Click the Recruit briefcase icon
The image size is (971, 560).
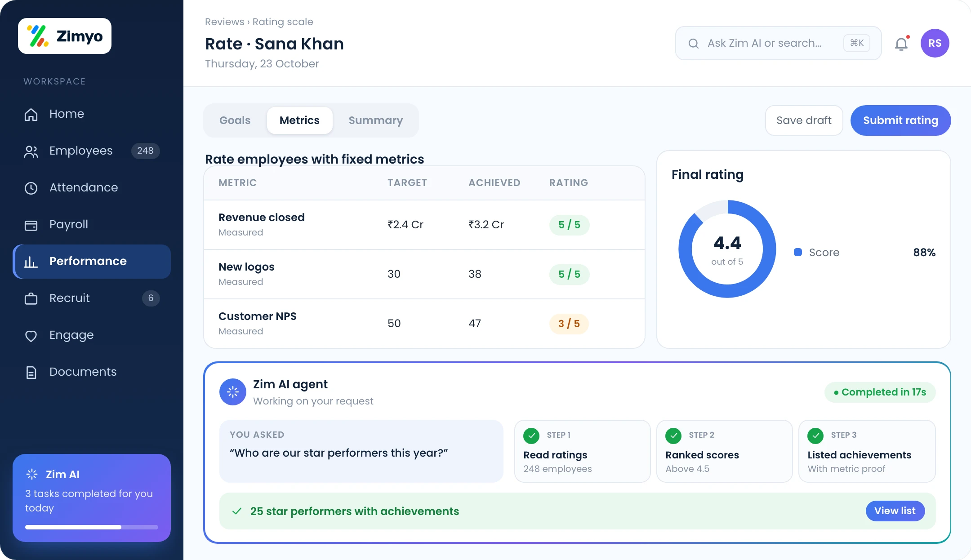pos(31,298)
